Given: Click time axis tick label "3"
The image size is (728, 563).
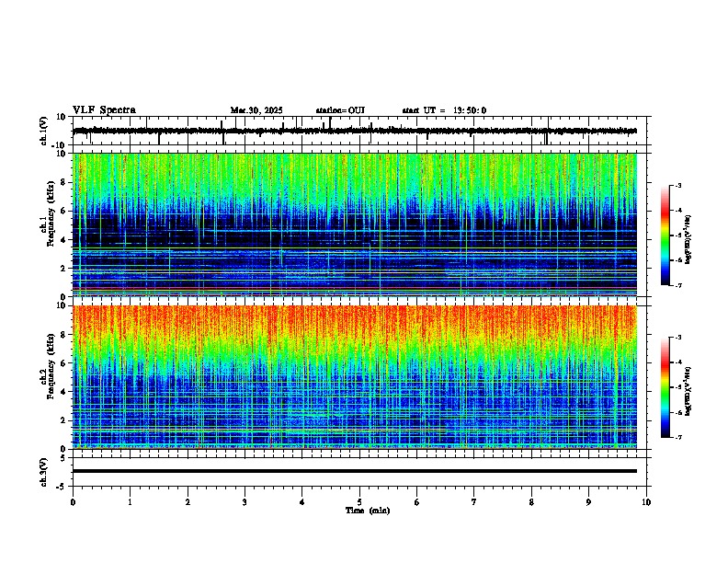Looking at the screenshot, I should [245, 502].
